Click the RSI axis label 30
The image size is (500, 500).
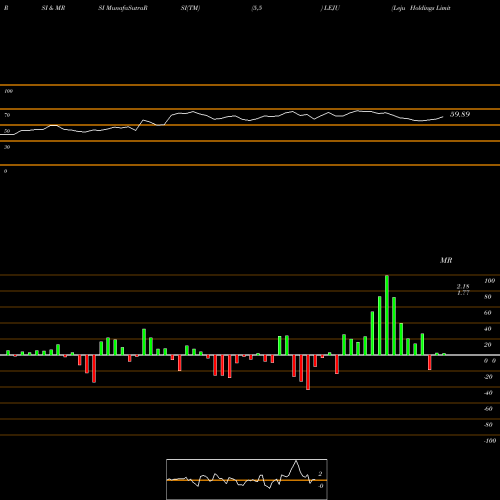7,147
